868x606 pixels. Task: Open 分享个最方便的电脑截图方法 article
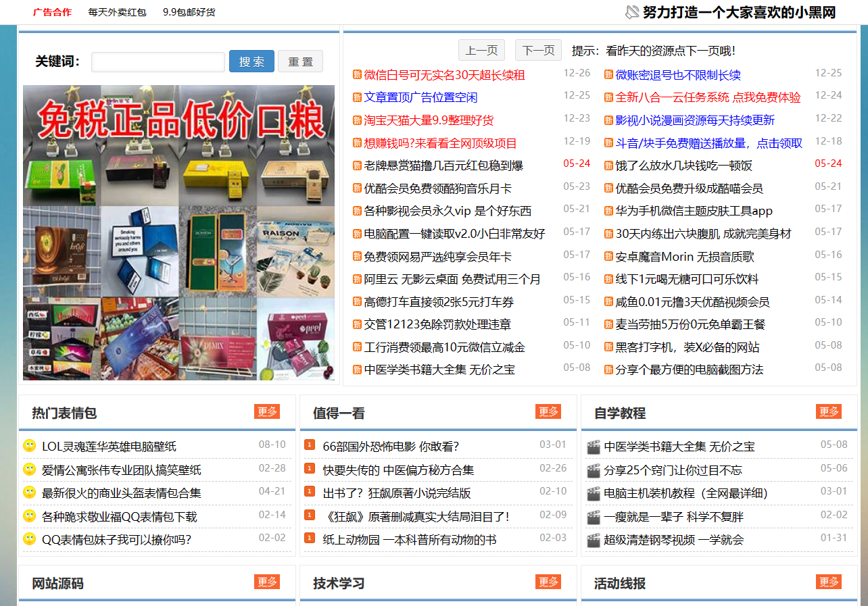pyautogui.click(x=689, y=370)
